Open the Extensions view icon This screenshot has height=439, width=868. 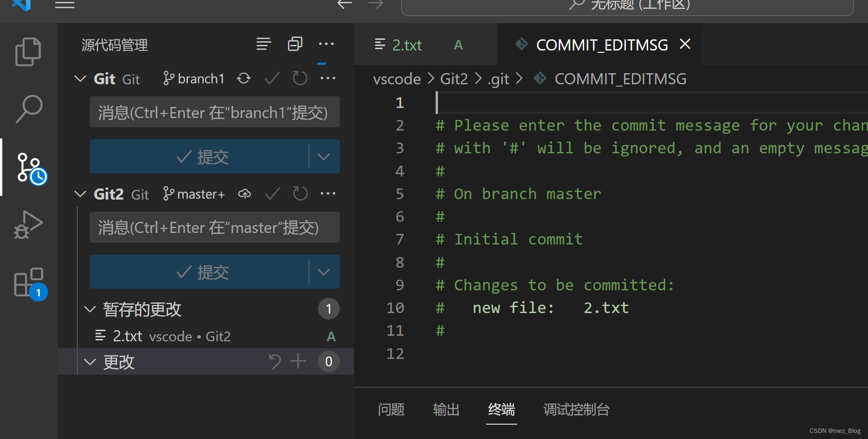tap(30, 283)
